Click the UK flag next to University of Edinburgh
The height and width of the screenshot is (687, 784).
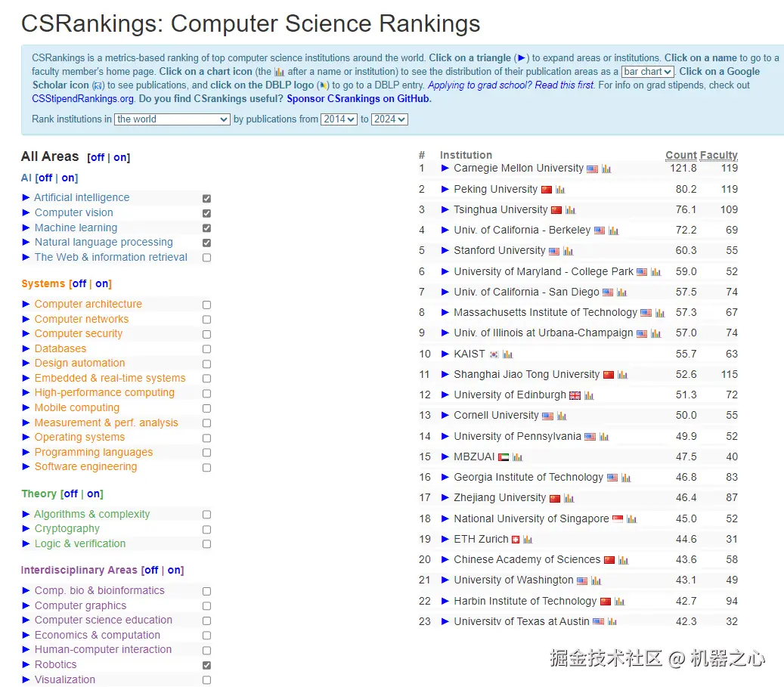tap(575, 396)
